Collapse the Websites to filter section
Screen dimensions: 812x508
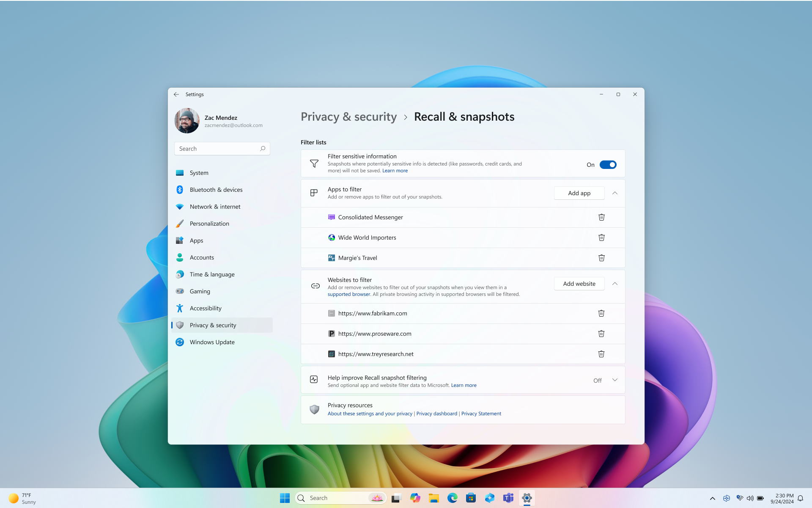pyautogui.click(x=615, y=283)
